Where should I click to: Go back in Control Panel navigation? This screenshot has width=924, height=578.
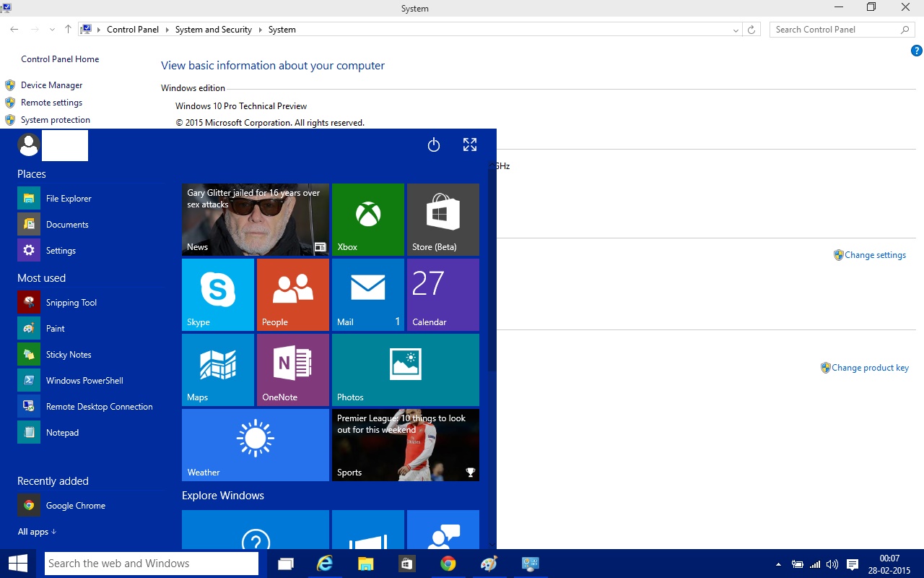(x=14, y=30)
